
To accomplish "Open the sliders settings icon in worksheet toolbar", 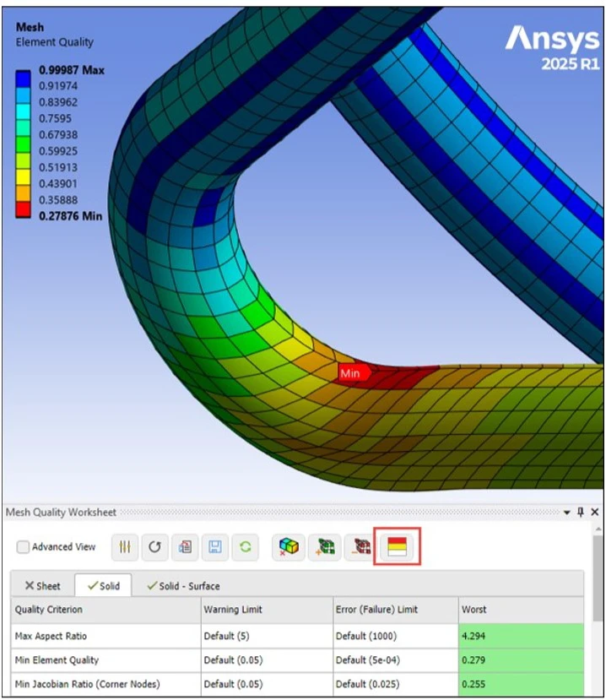I will coord(125,547).
